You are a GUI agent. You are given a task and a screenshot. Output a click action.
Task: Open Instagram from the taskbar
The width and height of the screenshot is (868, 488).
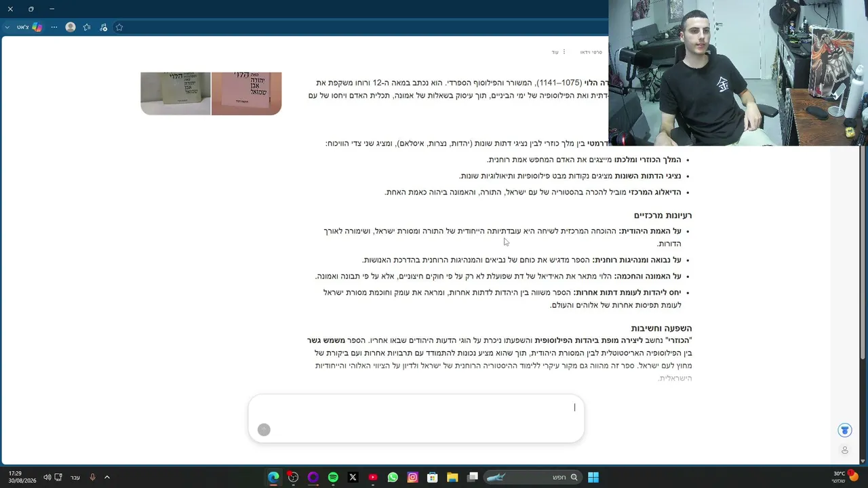pyautogui.click(x=412, y=477)
